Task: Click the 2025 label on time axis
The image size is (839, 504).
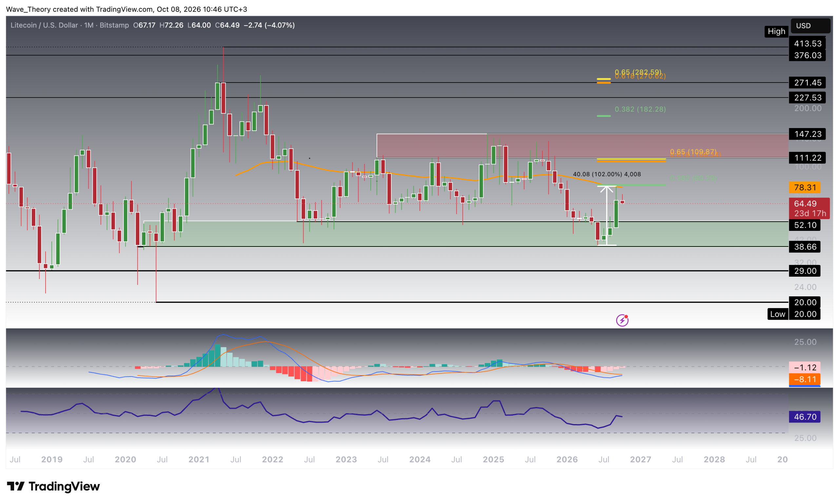Action: [x=493, y=459]
